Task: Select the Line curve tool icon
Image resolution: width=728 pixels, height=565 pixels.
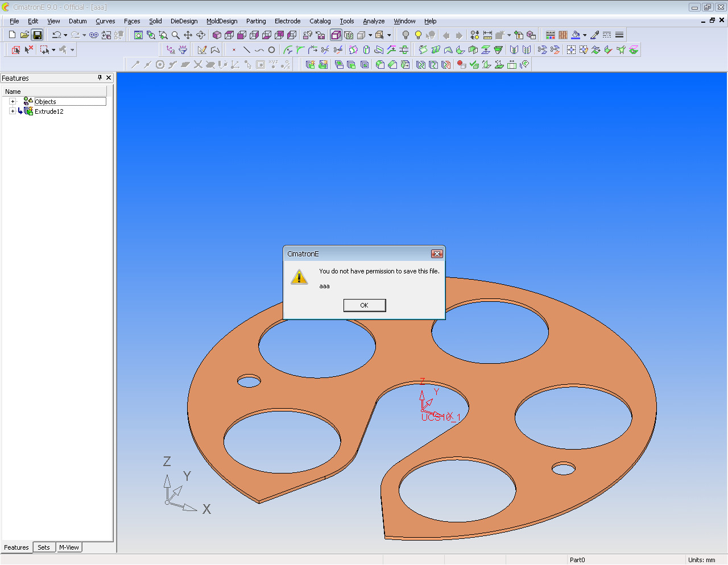Action: [x=246, y=49]
